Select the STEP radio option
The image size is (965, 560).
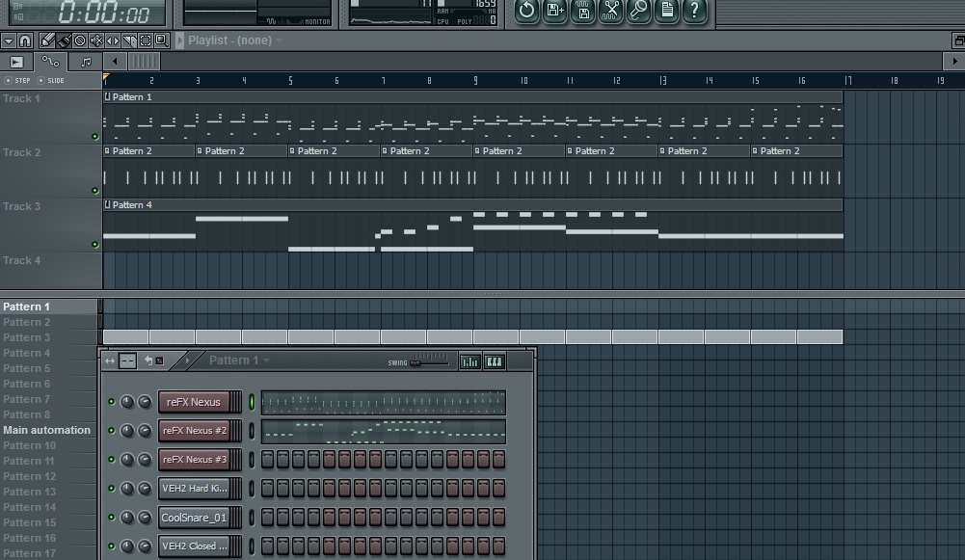coord(8,81)
